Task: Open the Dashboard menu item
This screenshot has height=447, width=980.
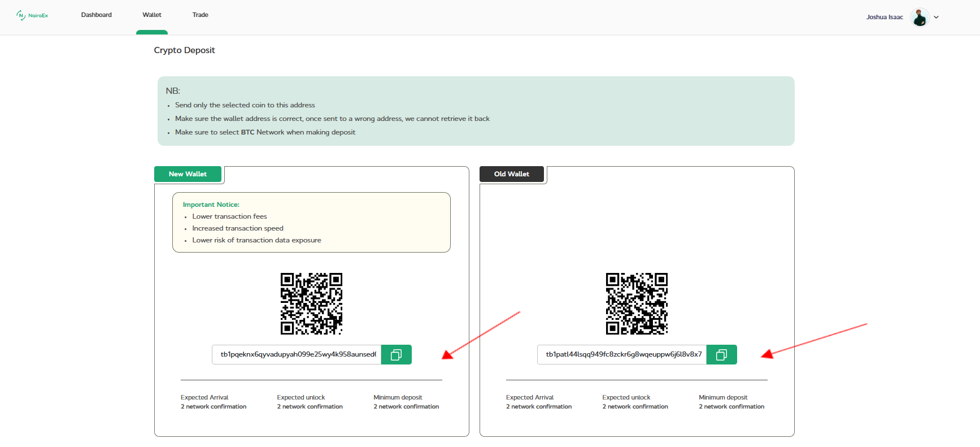Action: tap(97, 15)
